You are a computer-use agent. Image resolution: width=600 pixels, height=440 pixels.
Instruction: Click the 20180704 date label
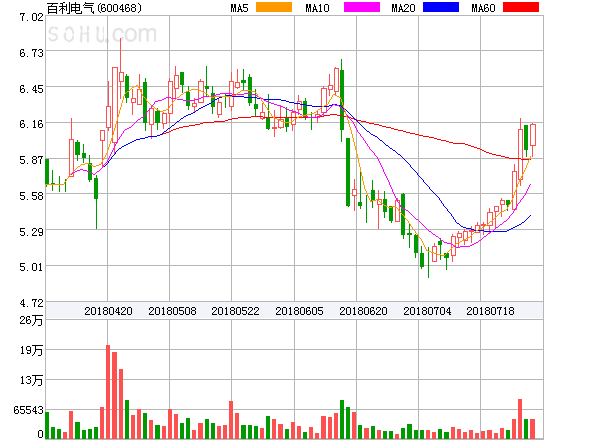427,311
